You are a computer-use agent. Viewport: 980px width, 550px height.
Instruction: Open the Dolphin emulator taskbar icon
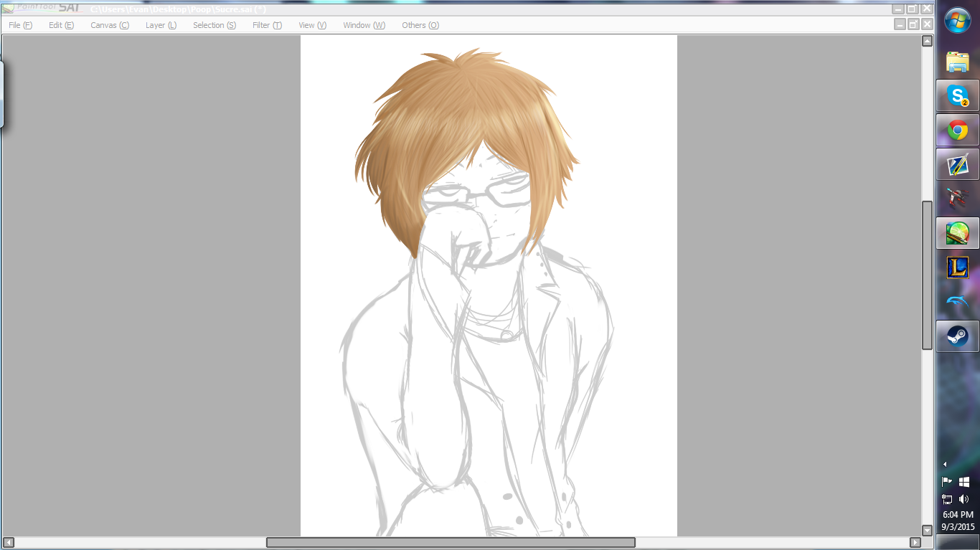coord(958,302)
